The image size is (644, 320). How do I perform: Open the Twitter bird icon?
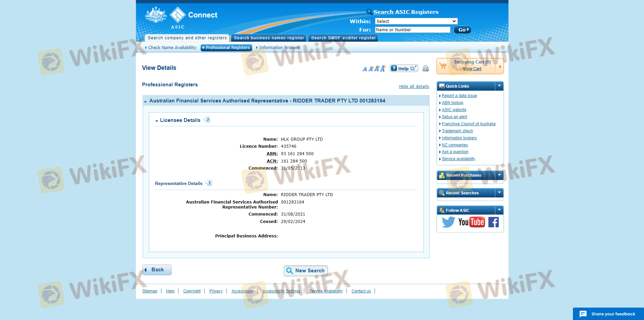[448, 222]
